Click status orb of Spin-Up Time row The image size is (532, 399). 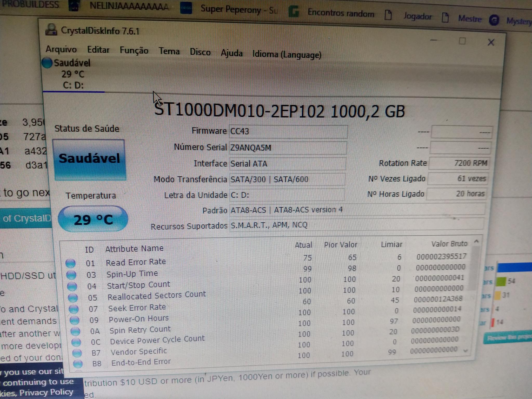[71, 275]
